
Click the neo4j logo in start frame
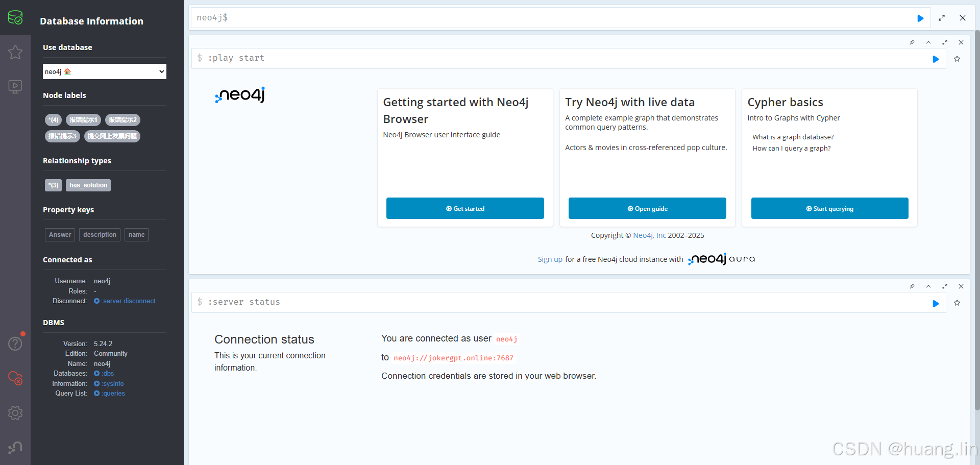240,95
